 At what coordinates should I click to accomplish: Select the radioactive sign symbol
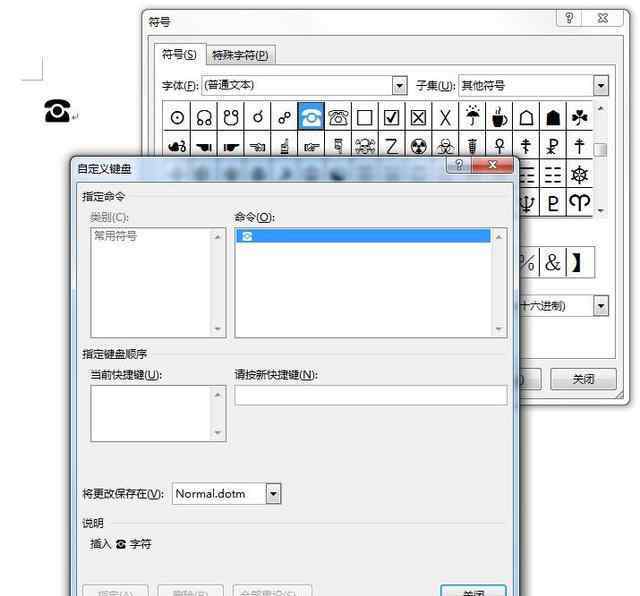pyautogui.click(x=419, y=147)
